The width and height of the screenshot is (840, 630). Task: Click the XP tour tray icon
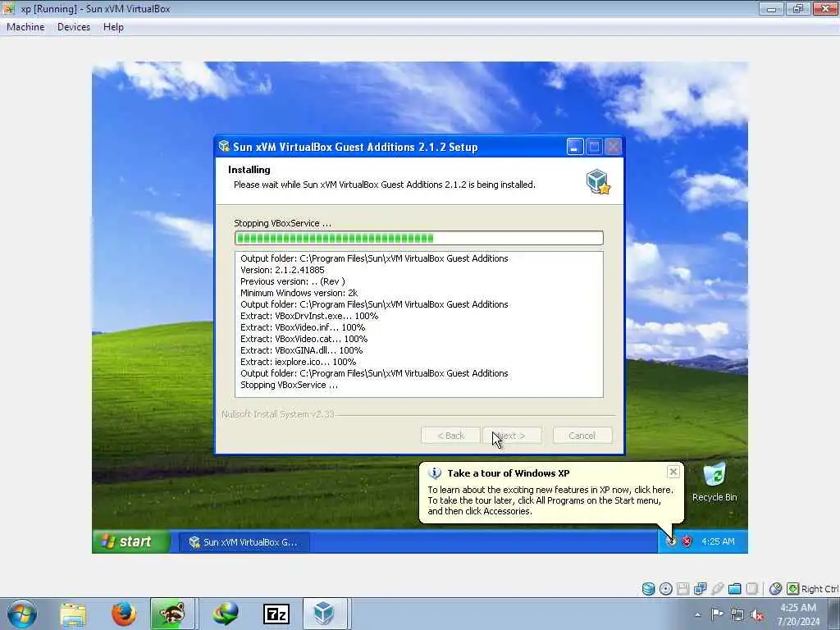coord(671,541)
